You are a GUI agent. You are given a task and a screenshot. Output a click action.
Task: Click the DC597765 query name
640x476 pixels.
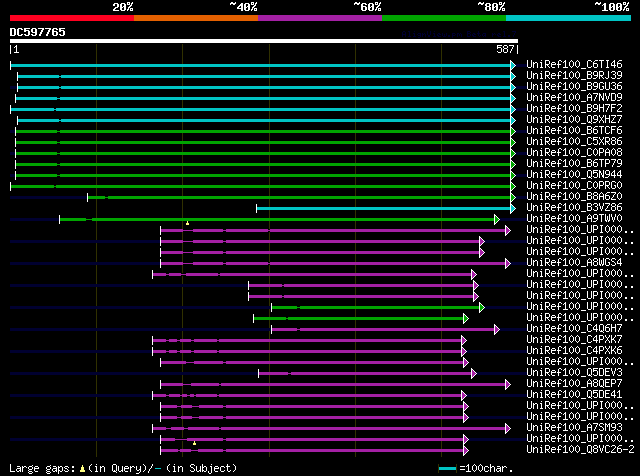click(38, 33)
